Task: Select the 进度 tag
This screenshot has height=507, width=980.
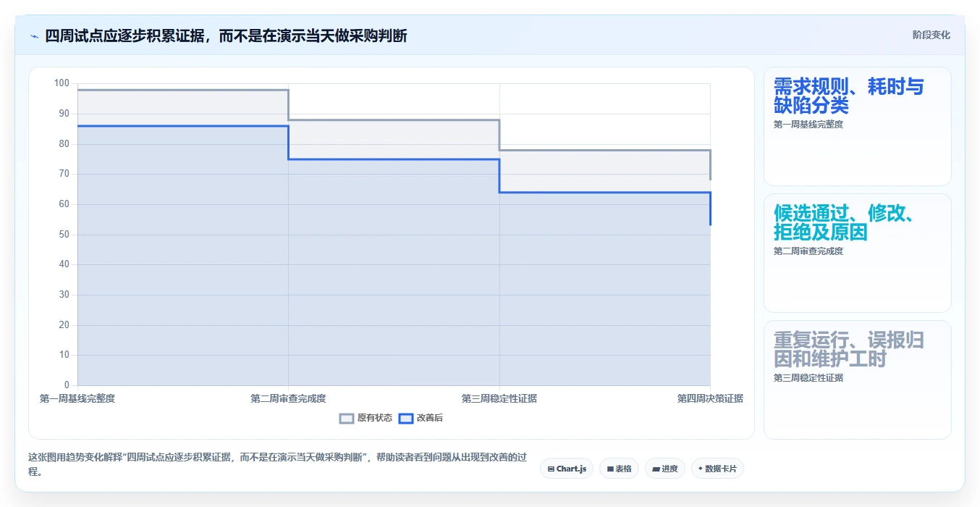Action: click(x=665, y=469)
